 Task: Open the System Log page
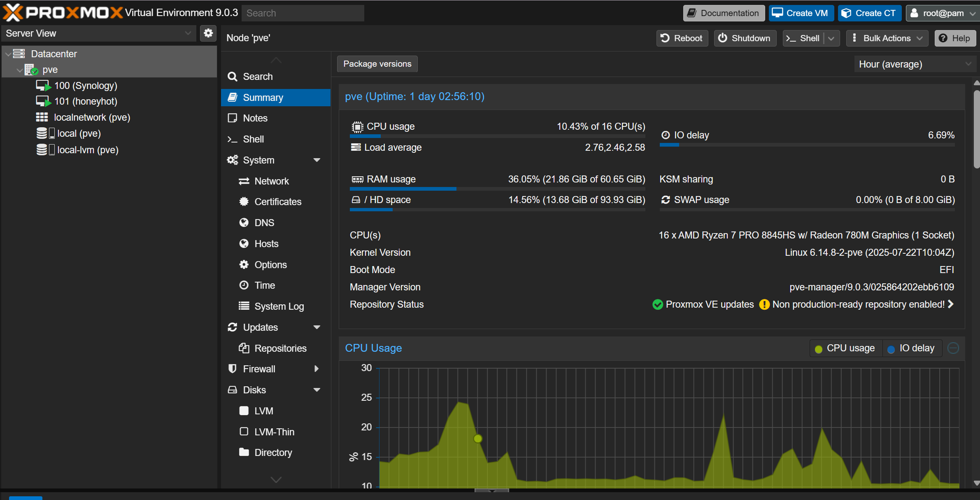(279, 306)
